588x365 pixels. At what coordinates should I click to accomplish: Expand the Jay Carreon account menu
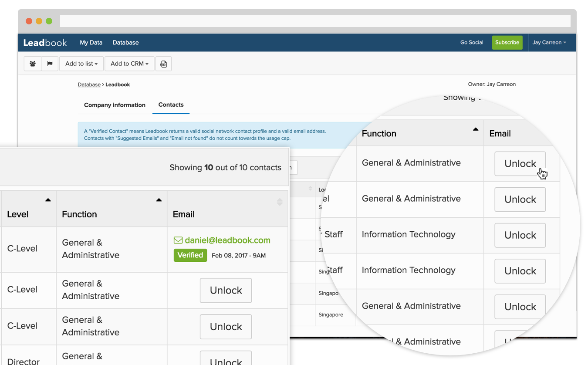tap(549, 43)
